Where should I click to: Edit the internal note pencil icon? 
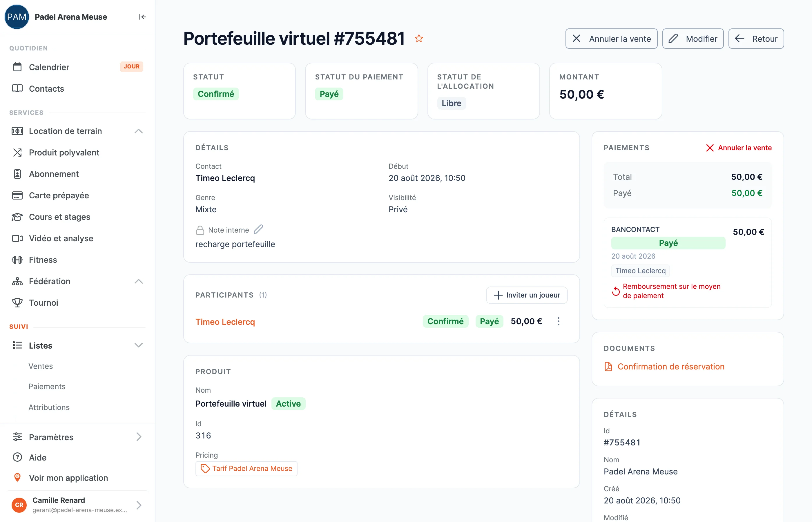(x=258, y=229)
